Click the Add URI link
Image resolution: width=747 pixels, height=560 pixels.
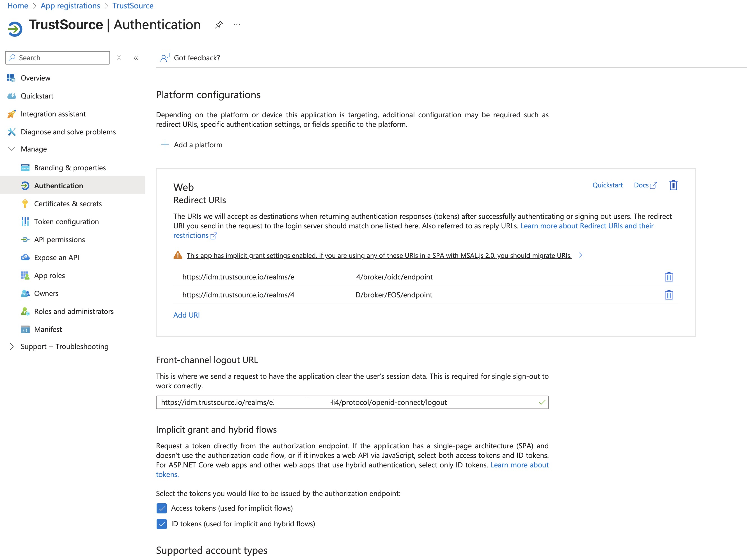coord(186,315)
